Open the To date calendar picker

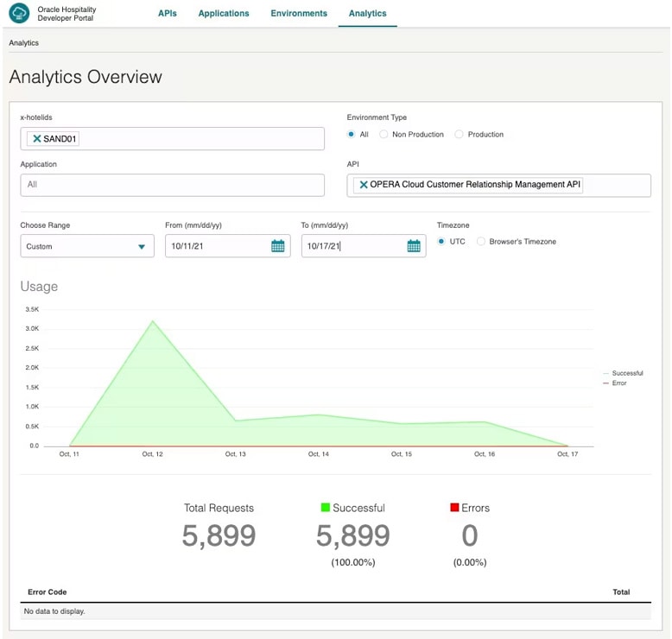click(414, 246)
